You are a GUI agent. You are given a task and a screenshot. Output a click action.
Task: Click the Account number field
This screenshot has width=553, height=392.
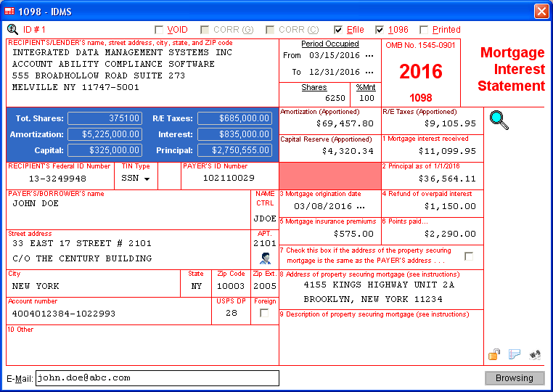[109, 314]
